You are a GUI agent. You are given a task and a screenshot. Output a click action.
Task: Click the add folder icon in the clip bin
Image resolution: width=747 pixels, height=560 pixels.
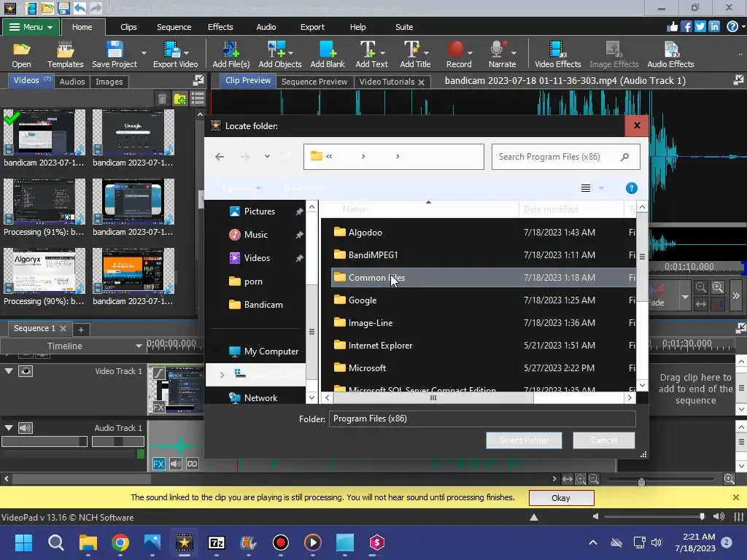(180, 98)
